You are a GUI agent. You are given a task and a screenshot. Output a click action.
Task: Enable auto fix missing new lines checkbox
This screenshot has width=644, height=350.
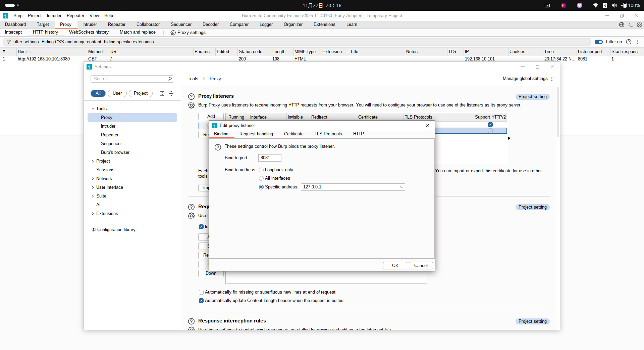[x=201, y=292]
